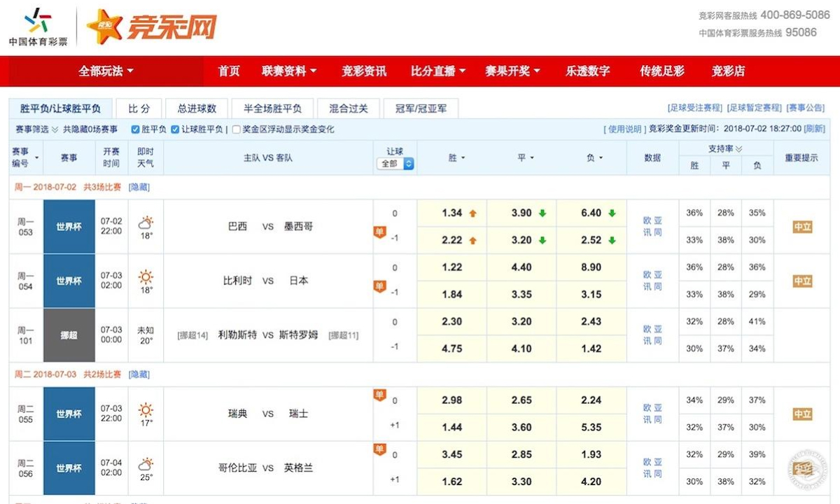
Task: Uncheck the 胜平负 checkbox
Action: coord(136,129)
